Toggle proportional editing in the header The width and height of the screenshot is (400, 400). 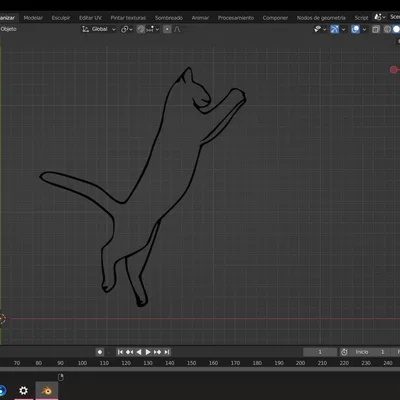167,29
